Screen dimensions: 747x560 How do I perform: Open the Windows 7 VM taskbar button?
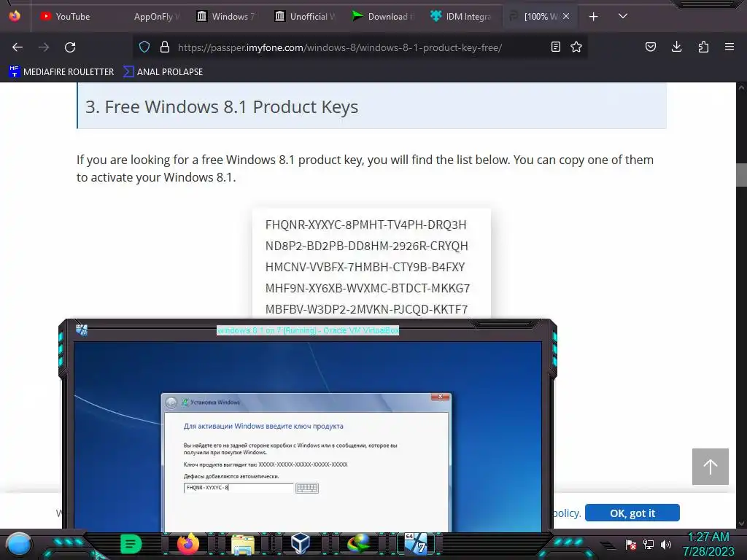point(417,544)
